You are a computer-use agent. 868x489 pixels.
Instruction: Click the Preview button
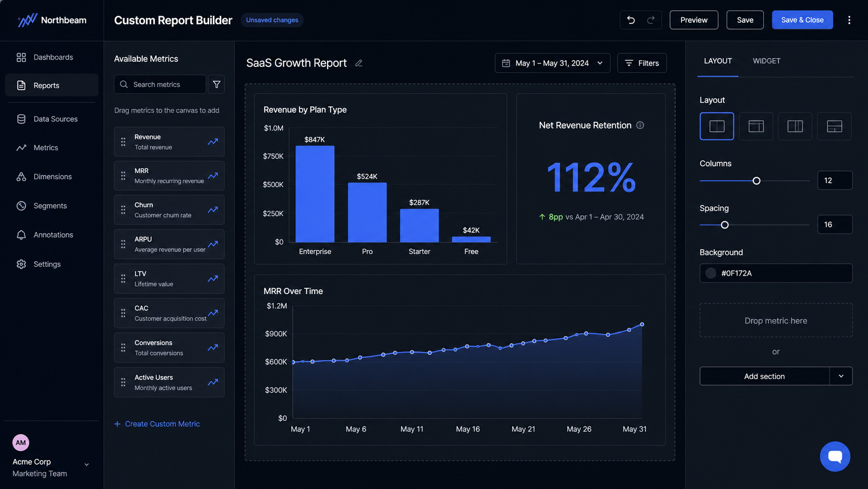[x=694, y=20]
